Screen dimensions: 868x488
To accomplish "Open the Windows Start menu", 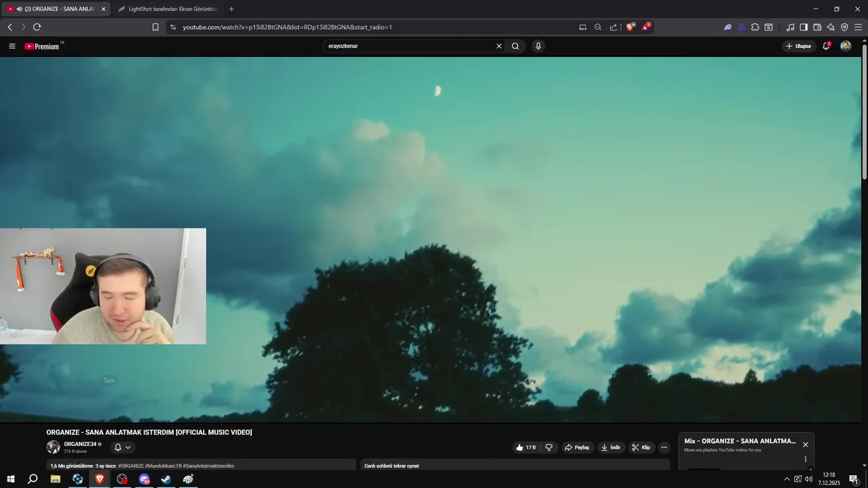I will click(x=10, y=479).
